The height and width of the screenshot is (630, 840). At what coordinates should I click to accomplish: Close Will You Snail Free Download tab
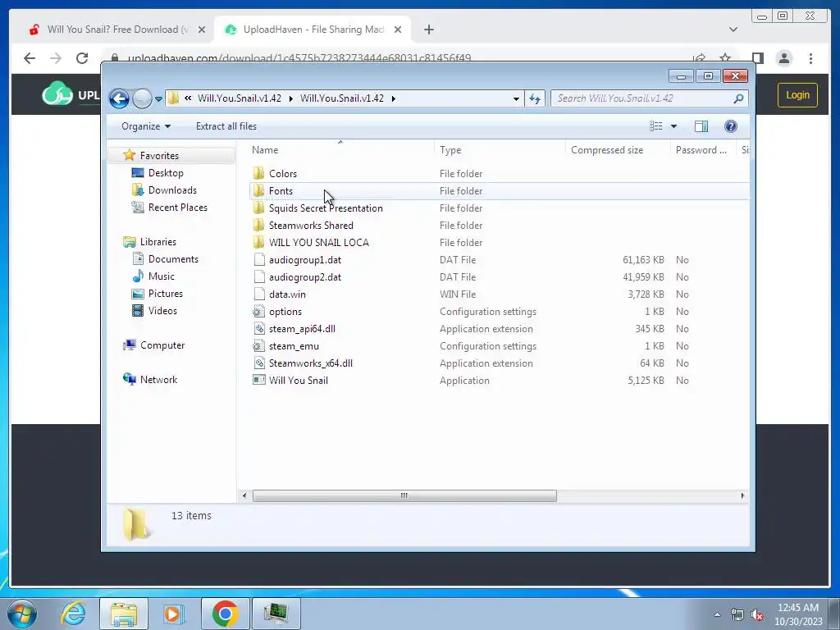click(202, 30)
